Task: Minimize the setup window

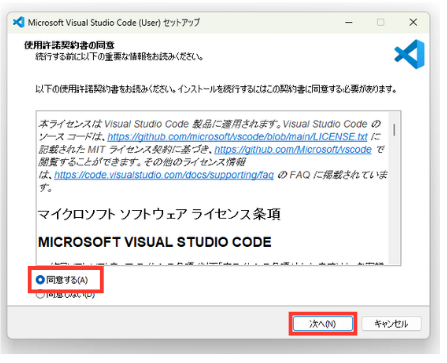Action: coord(349,22)
